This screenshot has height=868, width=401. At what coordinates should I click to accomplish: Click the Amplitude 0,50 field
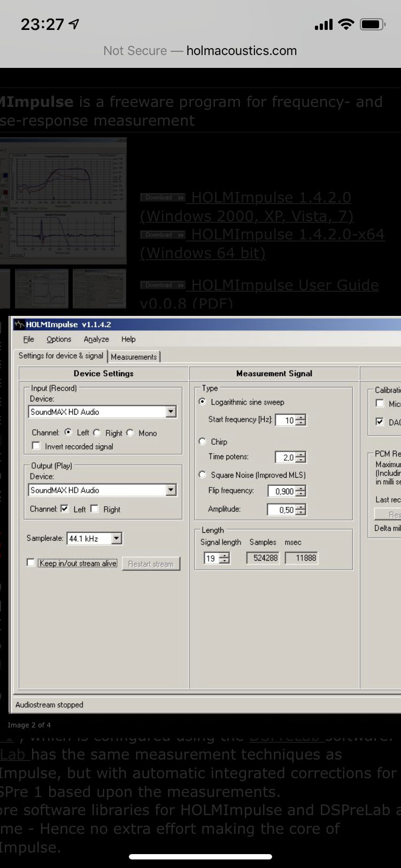[282, 510]
